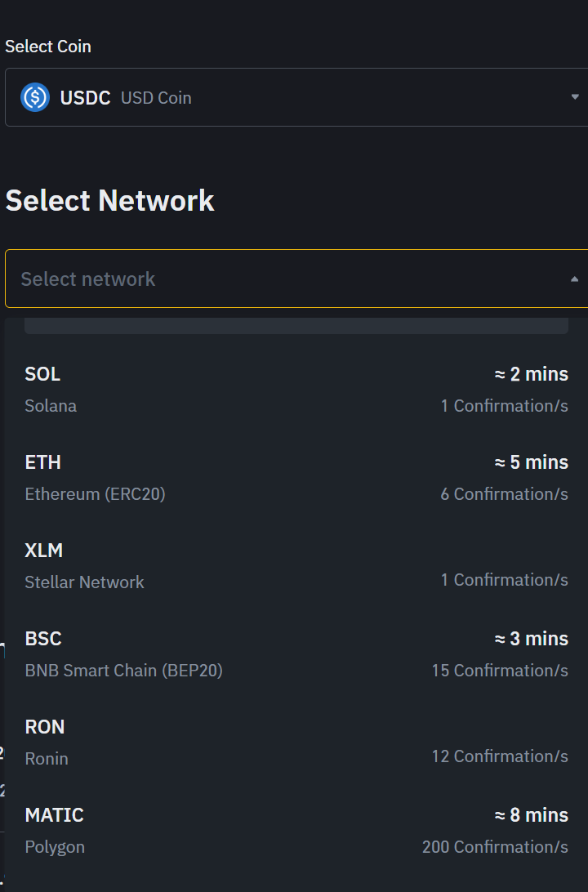This screenshot has height=892, width=588.
Task: Click the 6 Confirmation/s Ethereum label
Action: pyautogui.click(x=504, y=494)
